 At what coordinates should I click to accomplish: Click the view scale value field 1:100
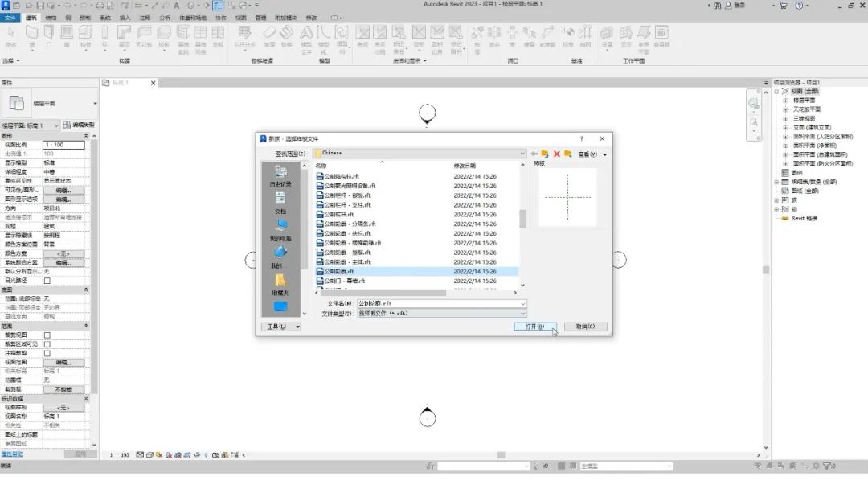[x=63, y=145]
